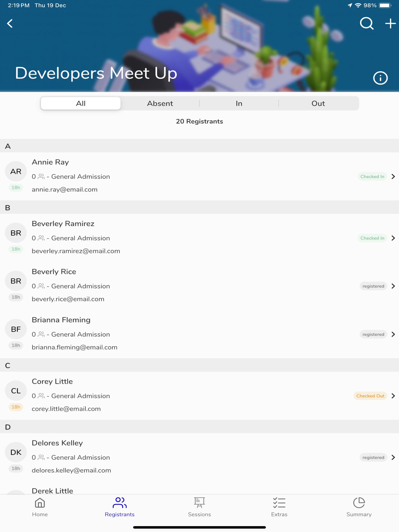Tap section header letter D

click(x=8, y=427)
